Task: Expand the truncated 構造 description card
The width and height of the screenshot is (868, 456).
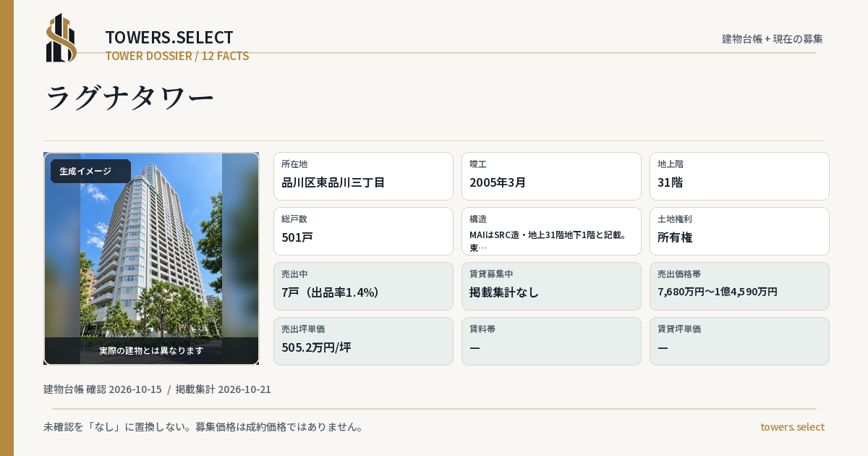Action: 551,231
